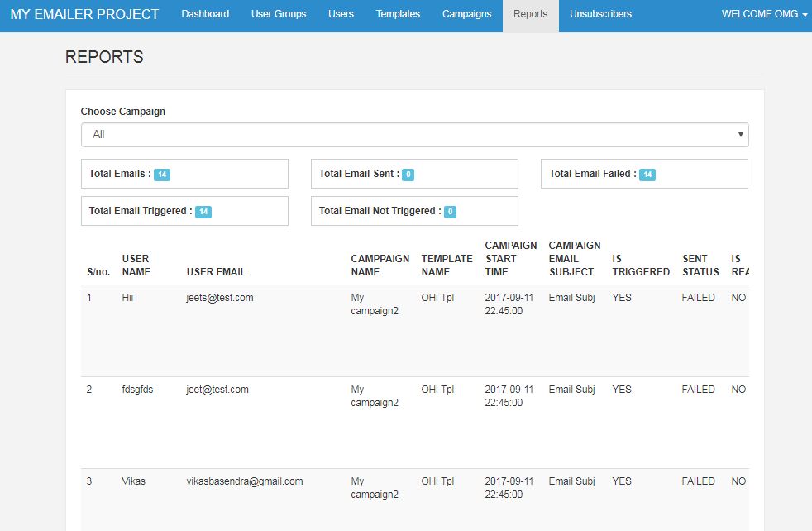This screenshot has width=812, height=531.
Task: Click the Total Email Not Triggered badge
Action: (x=450, y=212)
